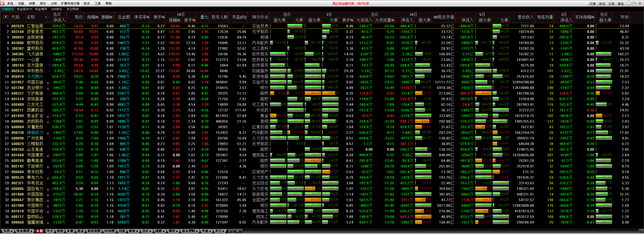Expand the 期货 bottom tab menu
This screenshot has height=234, width=644.
tap(173, 231)
